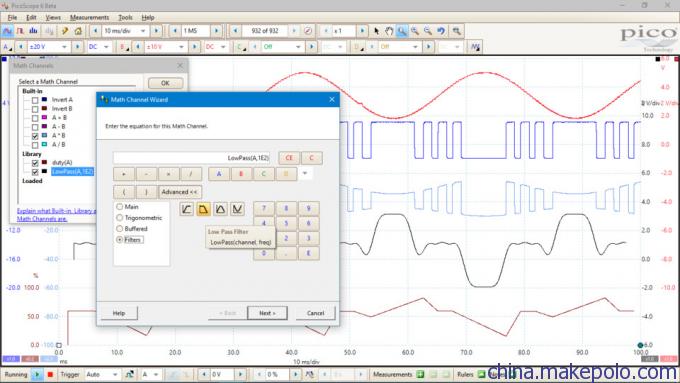Viewport: 680px width, 383px height.
Task: Activate the zoom-window magnifier tool
Action: [402, 31]
